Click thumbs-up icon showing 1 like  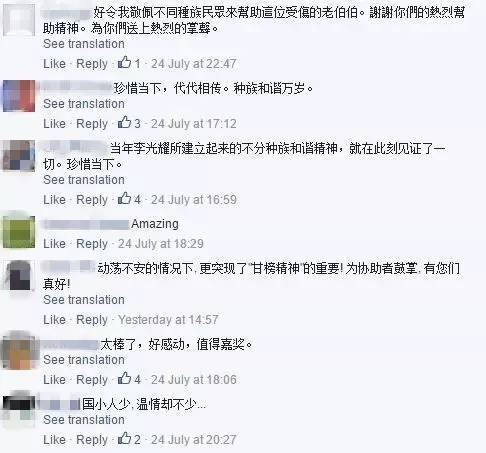pos(125,62)
